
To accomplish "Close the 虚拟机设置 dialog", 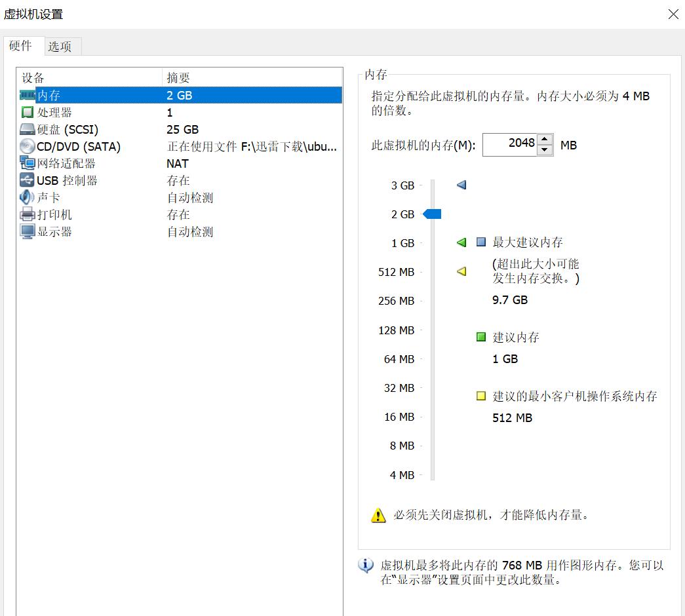I will point(673,14).
